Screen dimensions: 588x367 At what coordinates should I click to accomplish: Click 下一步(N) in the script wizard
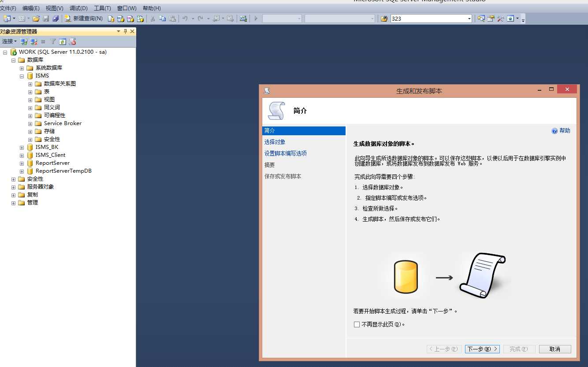coord(482,349)
